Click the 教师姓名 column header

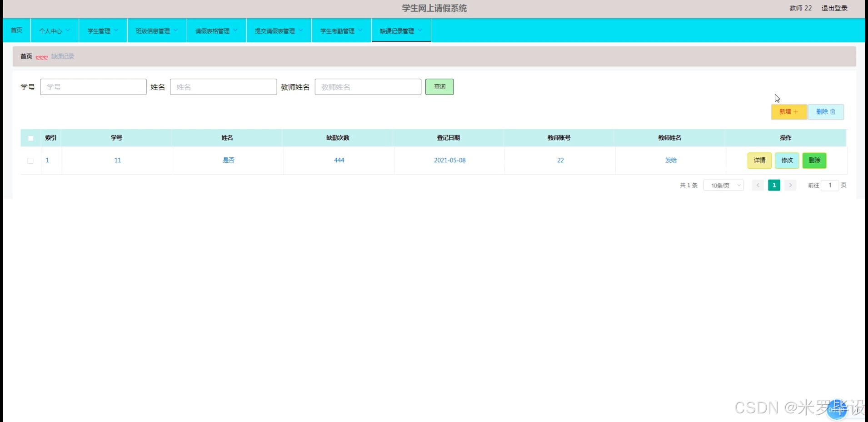pos(670,138)
